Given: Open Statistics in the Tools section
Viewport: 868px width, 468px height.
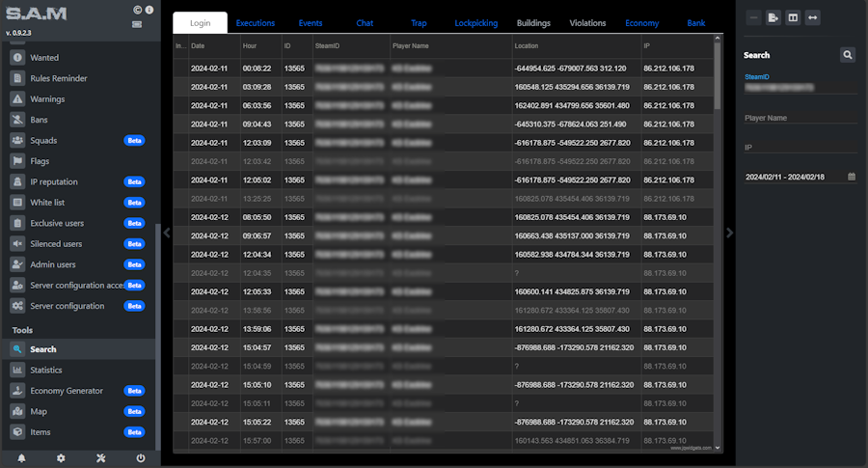Looking at the screenshot, I should (x=45, y=370).
